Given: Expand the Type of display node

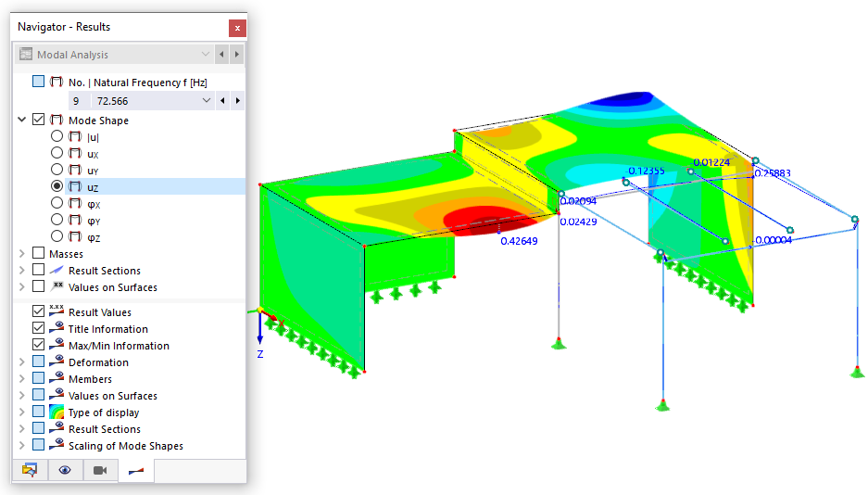Looking at the screenshot, I should click(22, 412).
